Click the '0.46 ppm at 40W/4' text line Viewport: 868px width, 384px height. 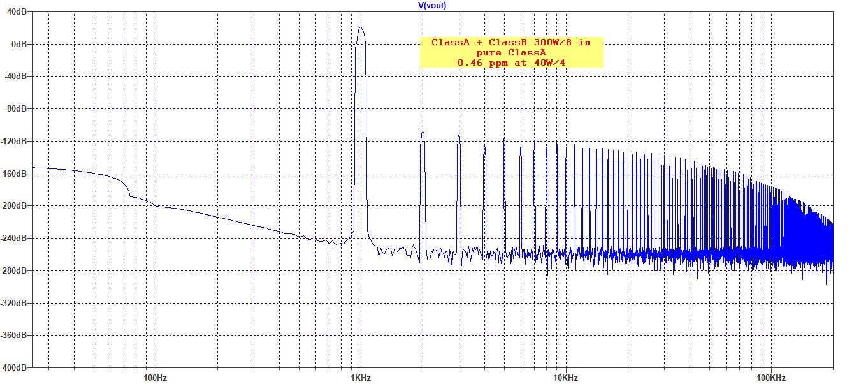click(x=512, y=62)
